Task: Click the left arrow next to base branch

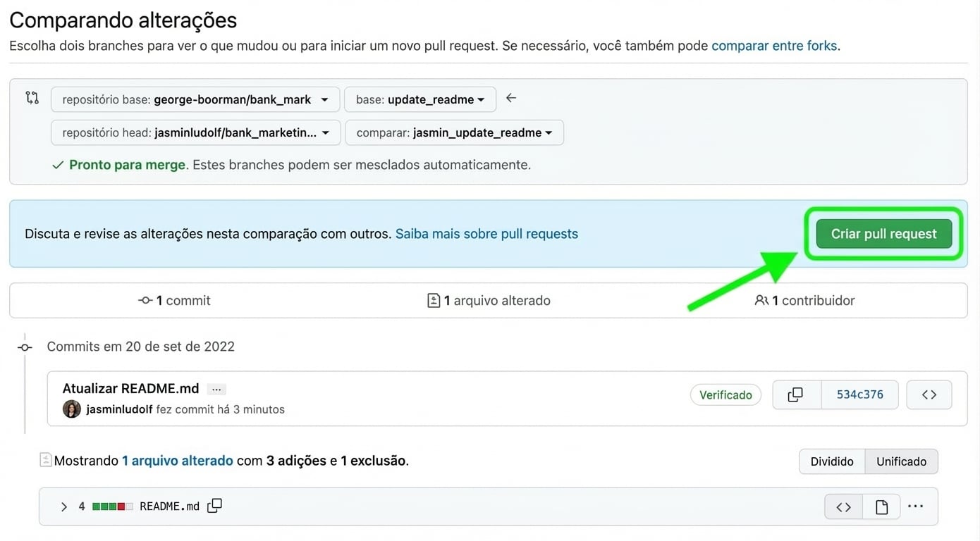Action: pos(511,98)
